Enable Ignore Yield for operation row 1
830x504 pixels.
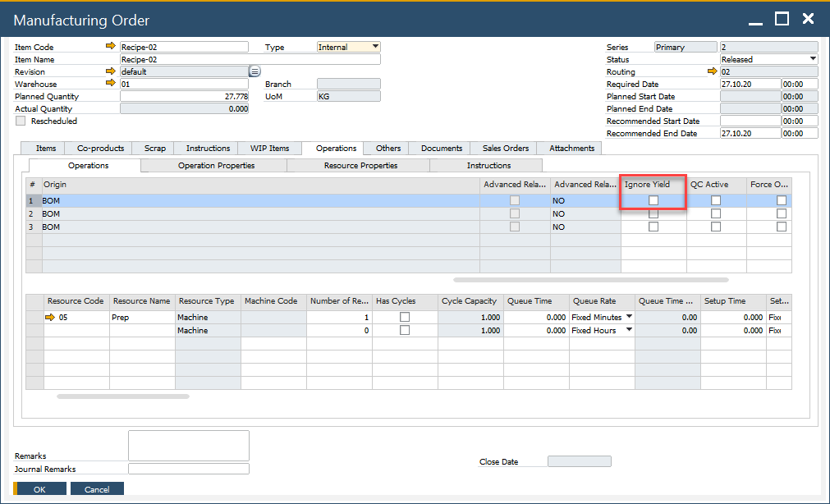653,199
